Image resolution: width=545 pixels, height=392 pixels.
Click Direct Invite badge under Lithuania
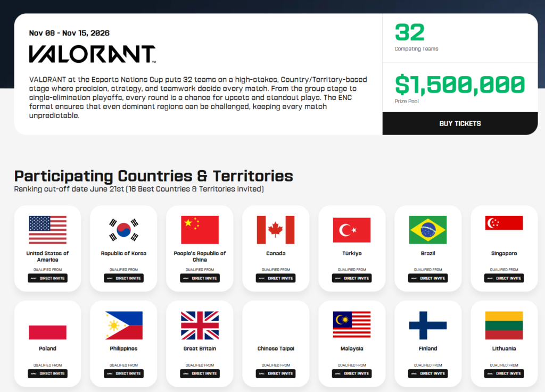[x=504, y=373]
